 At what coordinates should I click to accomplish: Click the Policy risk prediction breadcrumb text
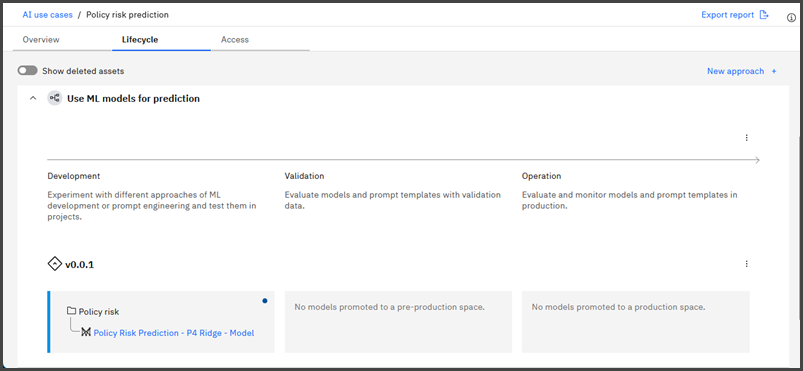point(127,15)
